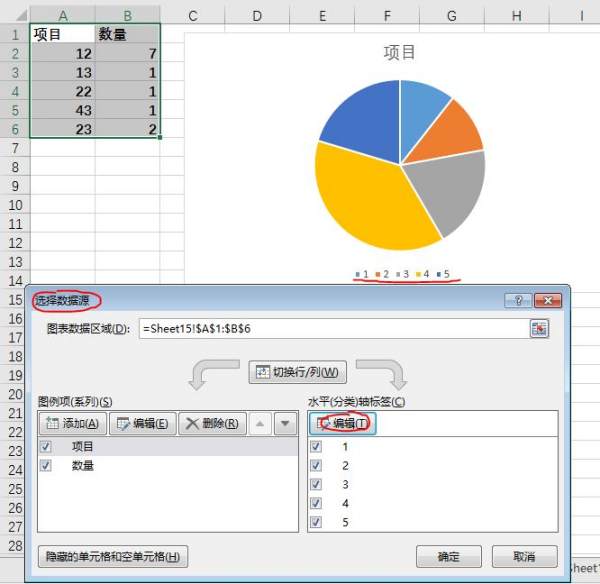Select cell B6 with value 2
Image resolution: width=600 pixels, height=584 pixels.
(x=127, y=129)
